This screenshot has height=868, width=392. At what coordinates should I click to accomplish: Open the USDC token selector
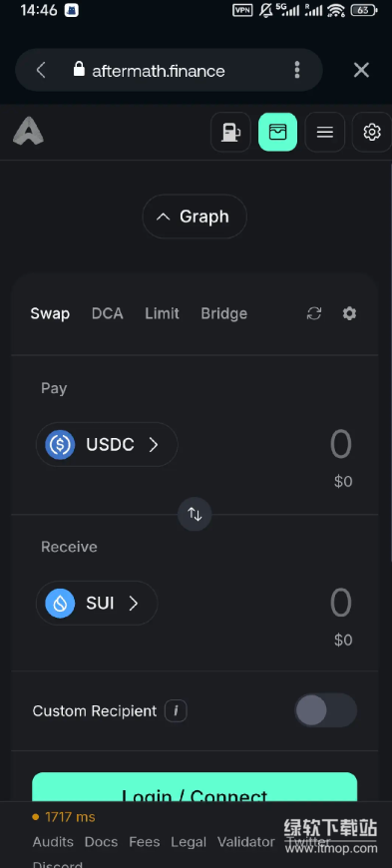tap(107, 445)
